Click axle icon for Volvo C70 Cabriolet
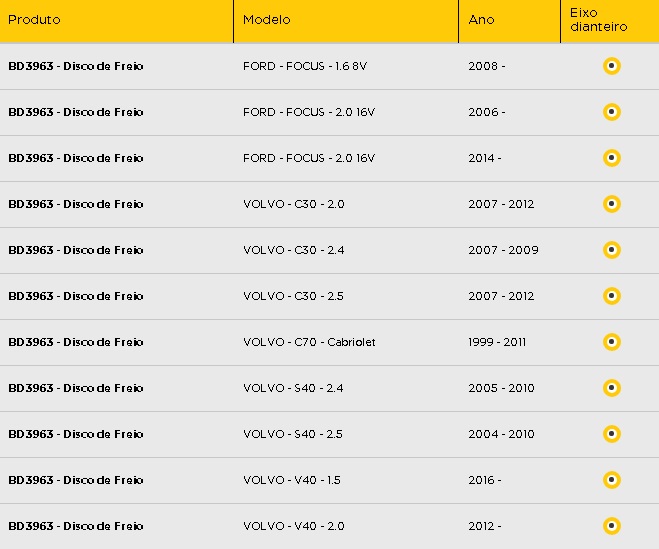Viewport: 659px width, 549px height. pos(612,342)
